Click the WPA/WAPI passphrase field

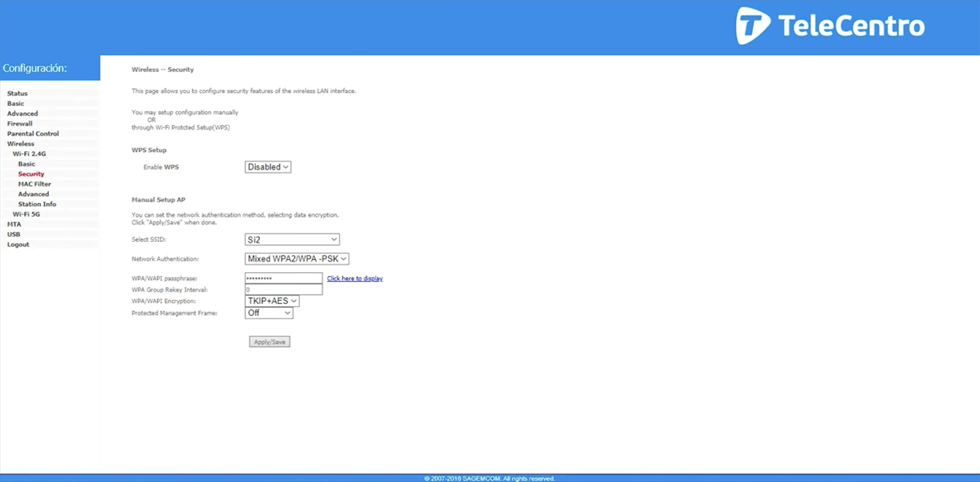pyautogui.click(x=284, y=279)
